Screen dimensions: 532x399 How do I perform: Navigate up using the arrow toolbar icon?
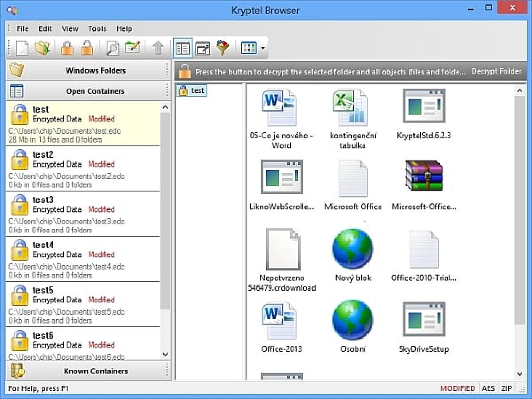tap(158, 47)
